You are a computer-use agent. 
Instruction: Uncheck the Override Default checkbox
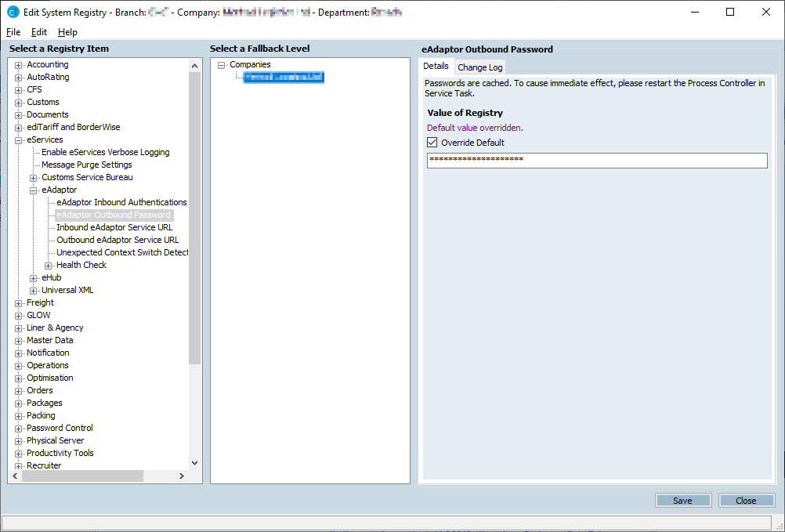tap(432, 143)
